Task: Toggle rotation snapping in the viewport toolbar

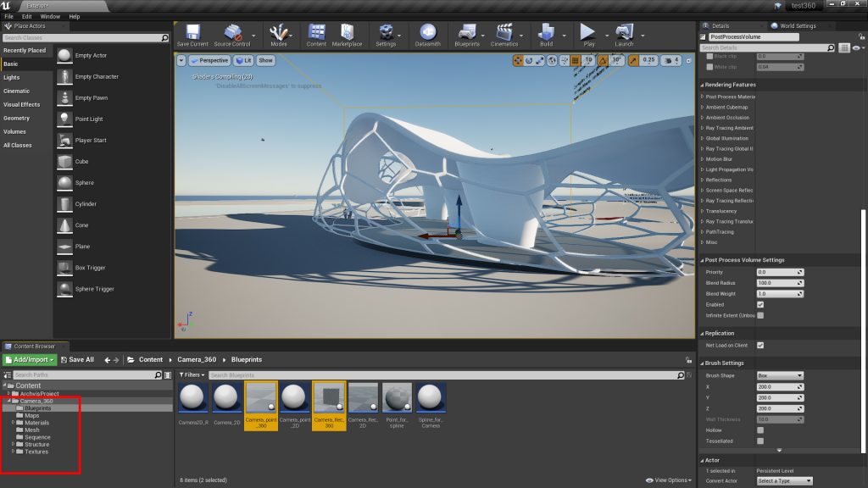Action: pyautogui.click(x=603, y=60)
